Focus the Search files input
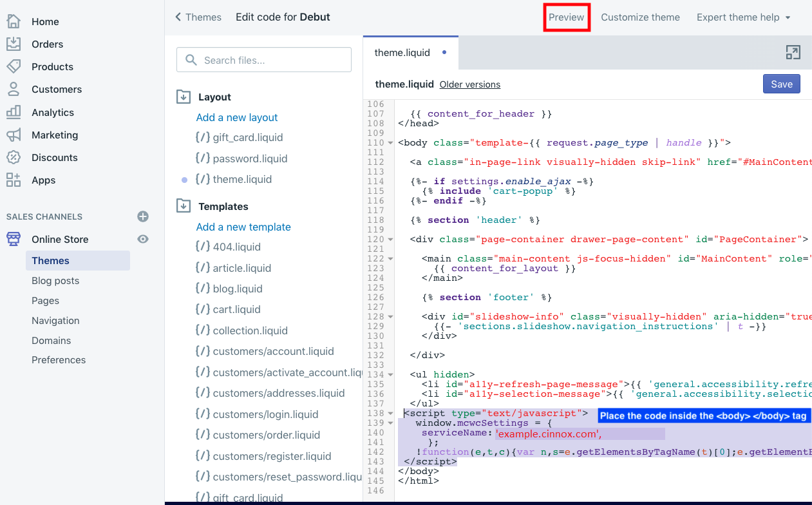 click(264, 60)
